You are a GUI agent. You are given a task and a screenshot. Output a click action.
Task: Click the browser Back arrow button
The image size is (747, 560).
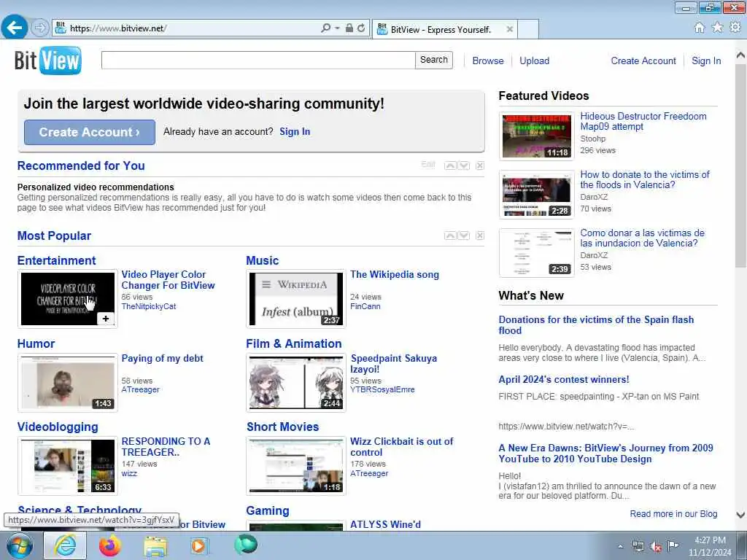[x=14, y=28]
